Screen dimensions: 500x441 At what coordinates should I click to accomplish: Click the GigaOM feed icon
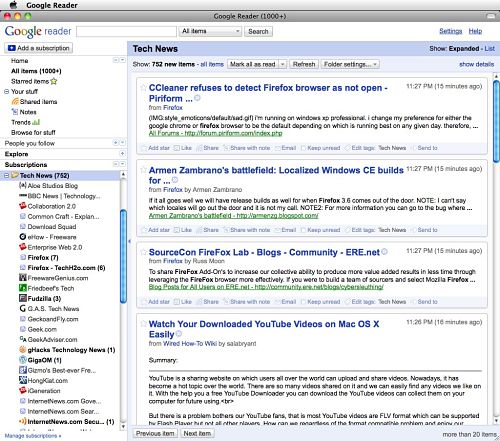pyautogui.click(x=23, y=360)
